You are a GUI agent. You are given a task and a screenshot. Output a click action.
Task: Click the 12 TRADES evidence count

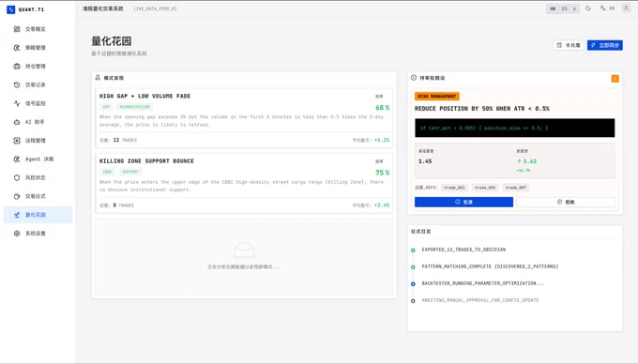click(x=125, y=140)
